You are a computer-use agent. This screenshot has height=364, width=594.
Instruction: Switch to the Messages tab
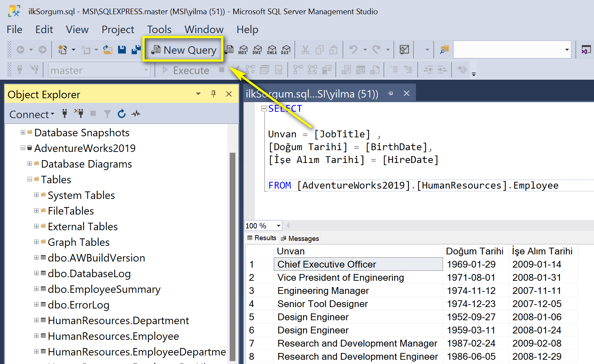coord(300,238)
